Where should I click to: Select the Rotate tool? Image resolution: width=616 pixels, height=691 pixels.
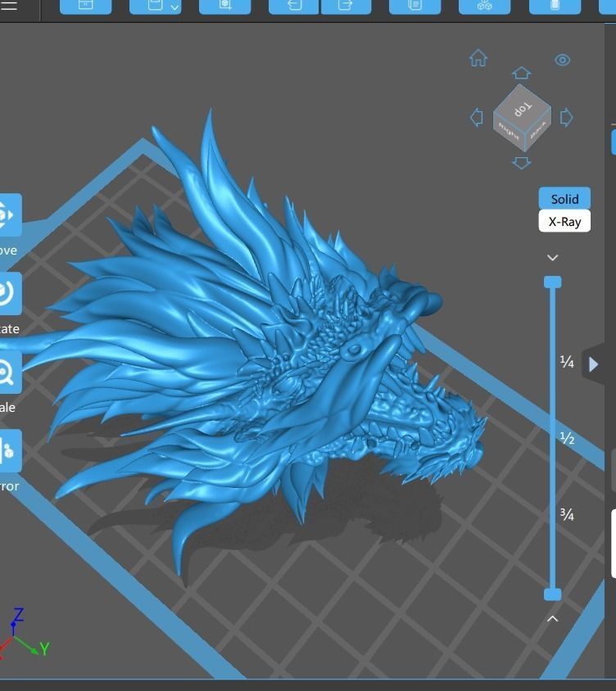pos(10,293)
